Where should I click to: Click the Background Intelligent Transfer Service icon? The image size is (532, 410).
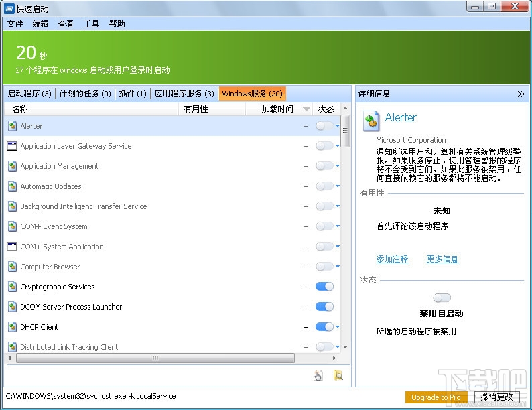coord(13,206)
